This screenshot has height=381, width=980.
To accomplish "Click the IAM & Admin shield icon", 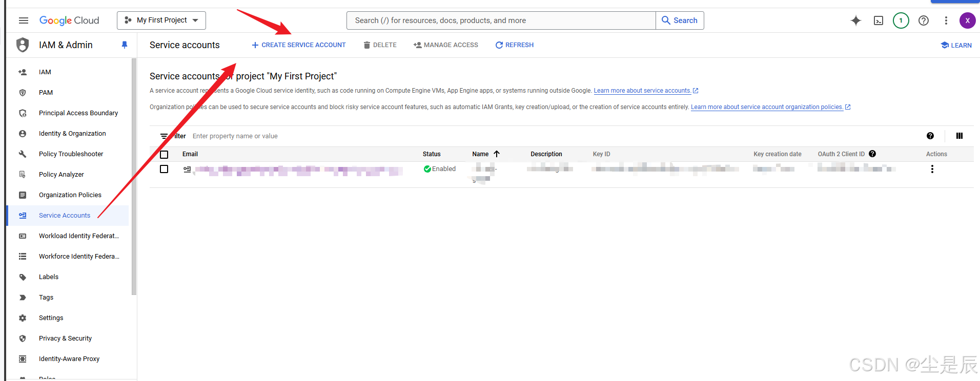I will click(23, 45).
